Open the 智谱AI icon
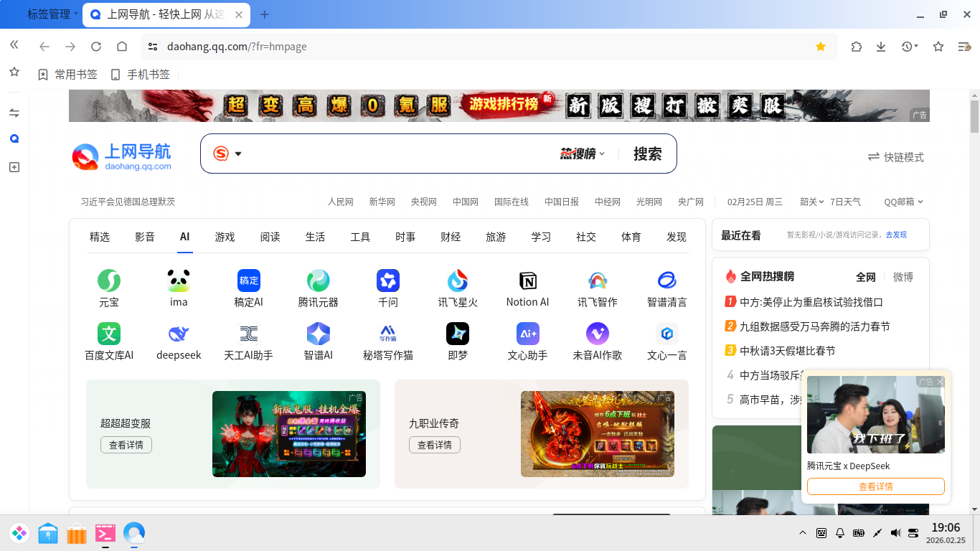This screenshot has height=551, width=980. pyautogui.click(x=318, y=334)
